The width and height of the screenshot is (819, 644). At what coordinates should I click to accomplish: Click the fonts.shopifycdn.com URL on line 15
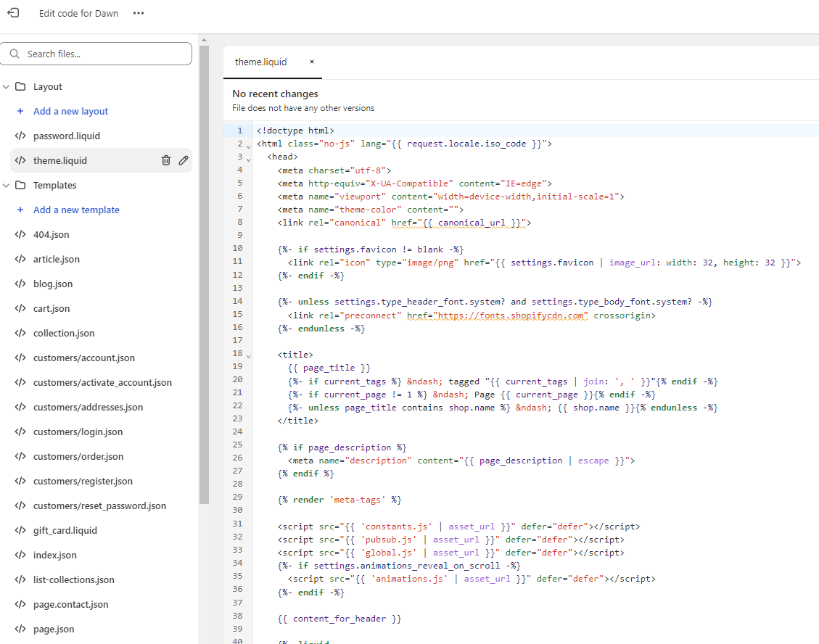[510, 315]
